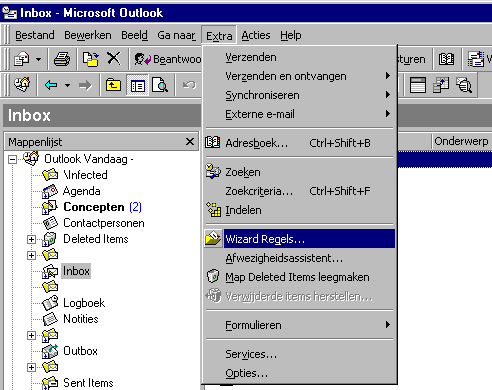Toggle the Folder List toolbar button
The image size is (492, 390).
click(137, 85)
